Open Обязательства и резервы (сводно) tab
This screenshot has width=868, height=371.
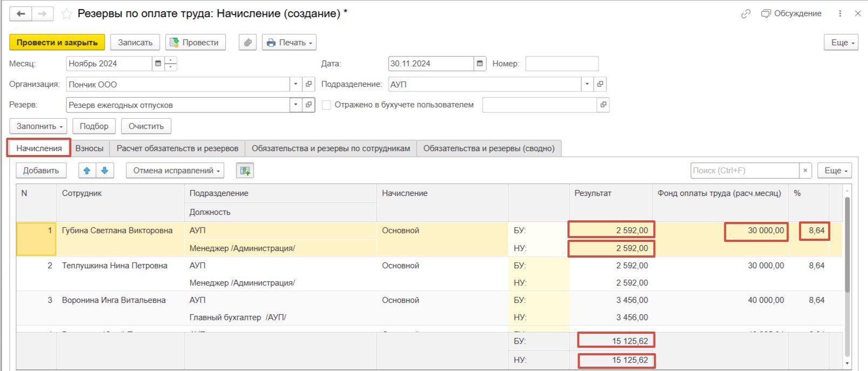pos(489,148)
